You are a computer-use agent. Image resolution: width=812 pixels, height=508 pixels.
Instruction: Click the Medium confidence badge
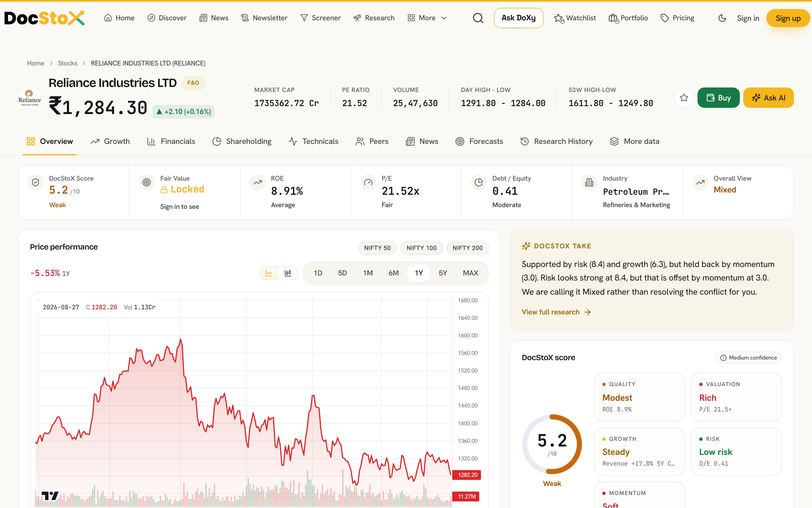pos(748,358)
